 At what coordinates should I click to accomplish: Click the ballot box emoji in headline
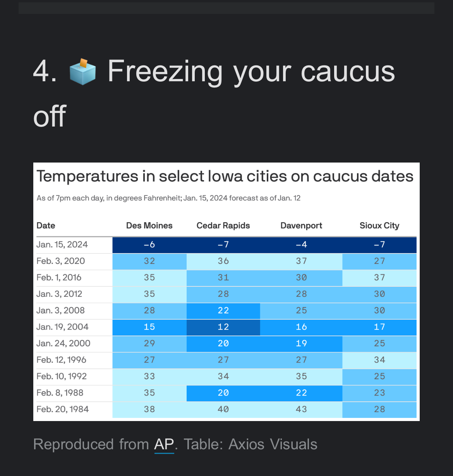(x=82, y=72)
